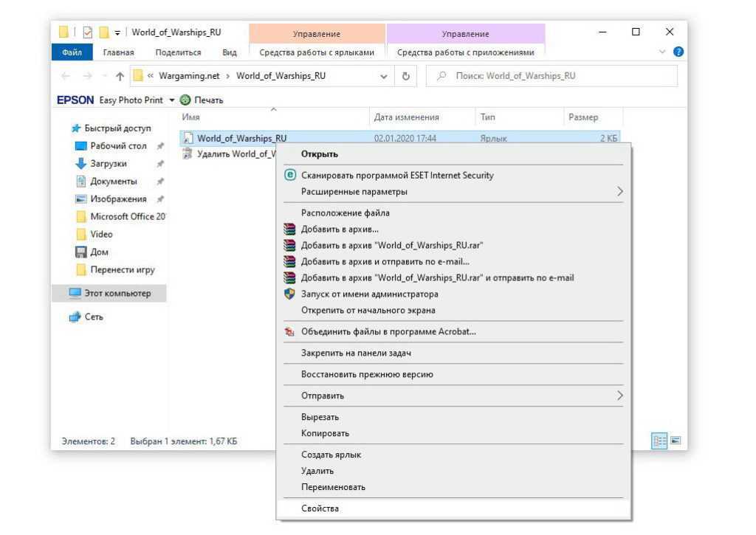This screenshot has width=756, height=535.
Task: Sort by Дата изменения column header
Action: (x=422, y=117)
